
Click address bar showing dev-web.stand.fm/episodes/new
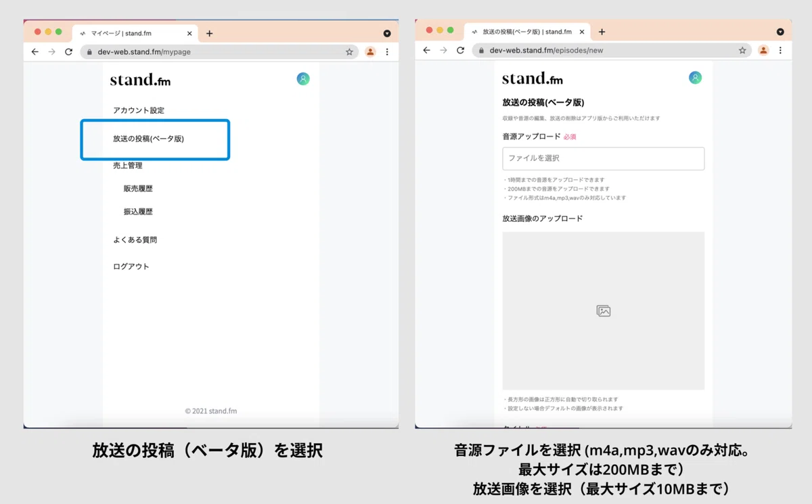coord(612,50)
